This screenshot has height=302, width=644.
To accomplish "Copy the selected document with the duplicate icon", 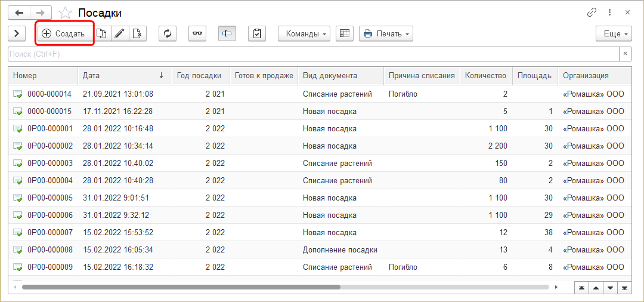I will (x=103, y=33).
